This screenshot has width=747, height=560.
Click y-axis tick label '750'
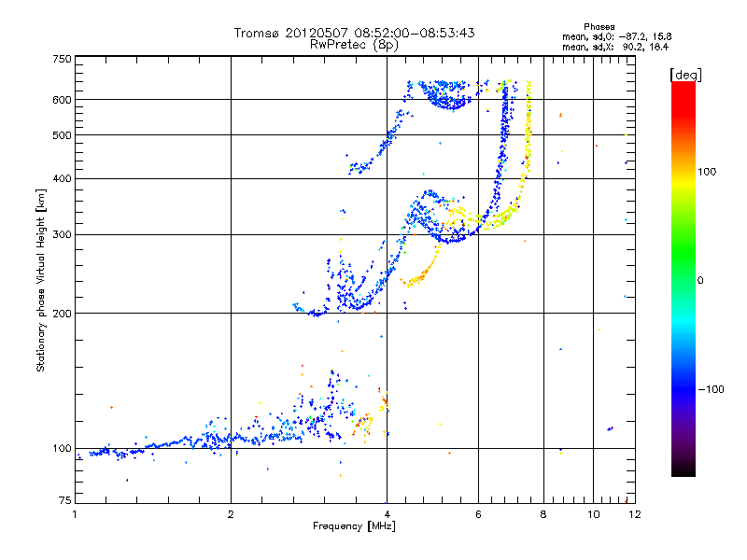[62, 59]
